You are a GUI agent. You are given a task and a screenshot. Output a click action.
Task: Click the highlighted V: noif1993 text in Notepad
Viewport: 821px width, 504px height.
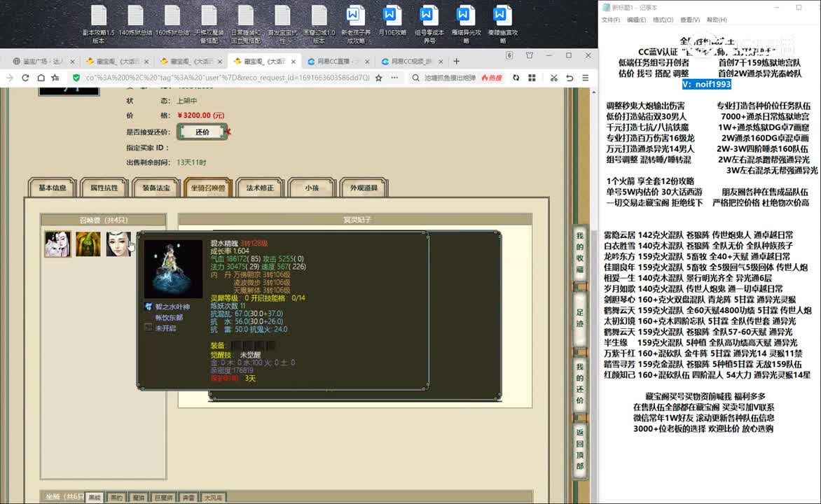click(706, 84)
